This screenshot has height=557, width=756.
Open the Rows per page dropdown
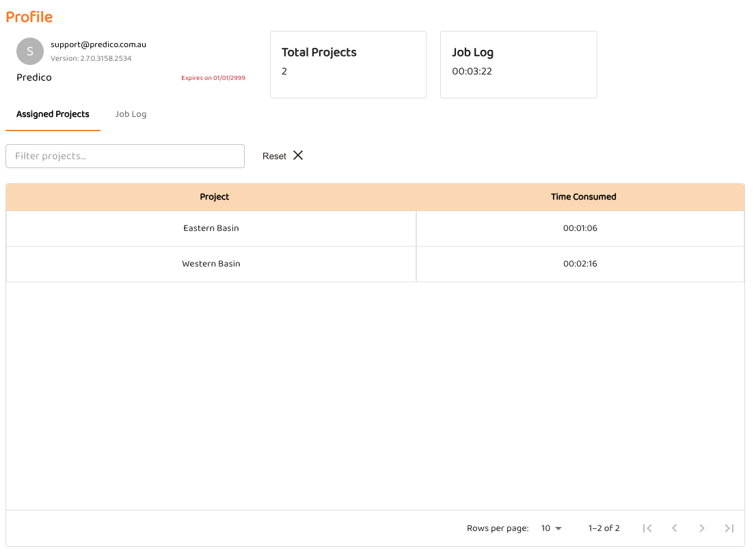point(551,528)
